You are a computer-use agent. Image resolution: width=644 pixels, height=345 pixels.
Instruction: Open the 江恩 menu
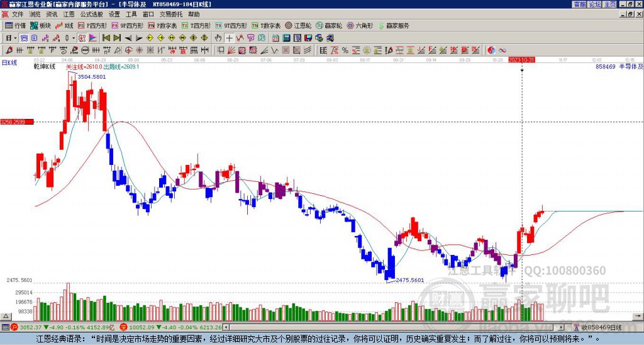[69, 14]
